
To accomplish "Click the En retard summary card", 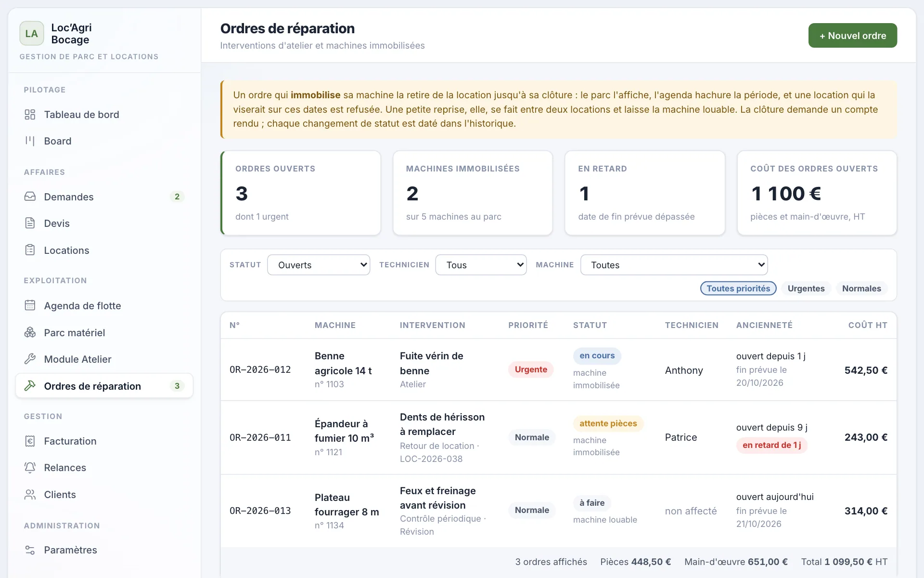I will pyautogui.click(x=645, y=193).
